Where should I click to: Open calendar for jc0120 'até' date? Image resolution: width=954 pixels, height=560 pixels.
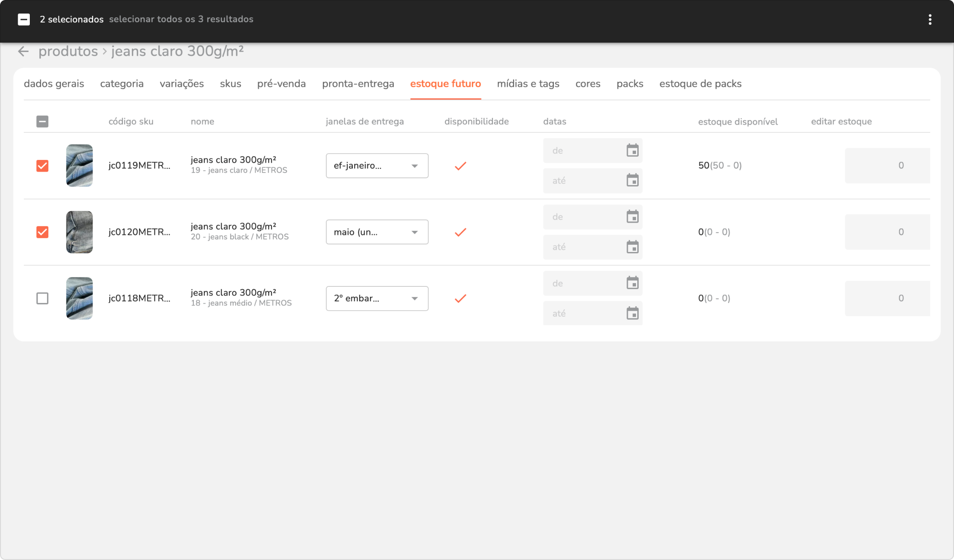[x=632, y=247]
